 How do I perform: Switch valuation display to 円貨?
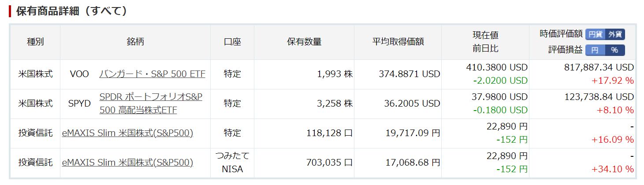click(595, 34)
